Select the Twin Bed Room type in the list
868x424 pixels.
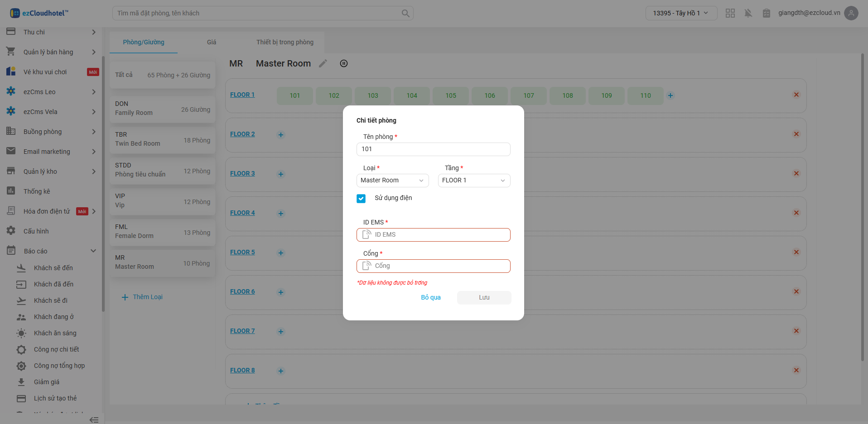[162, 139]
